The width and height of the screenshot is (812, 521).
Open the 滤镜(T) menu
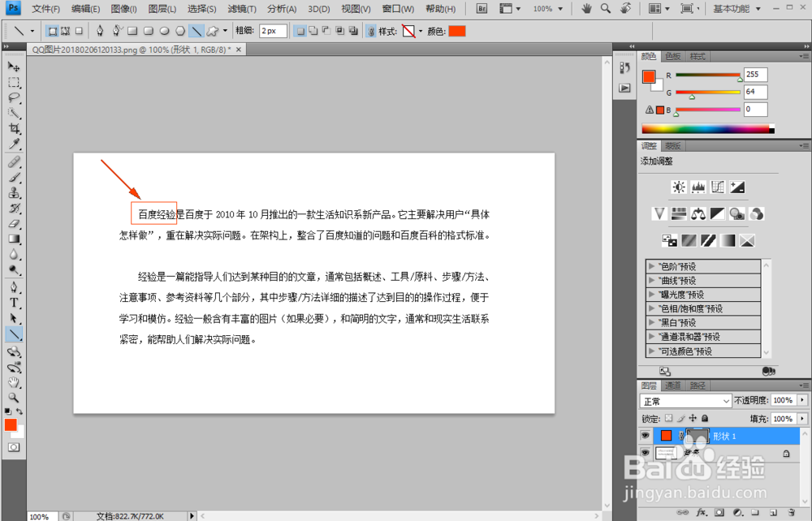pyautogui.click(x=242, y=9)
